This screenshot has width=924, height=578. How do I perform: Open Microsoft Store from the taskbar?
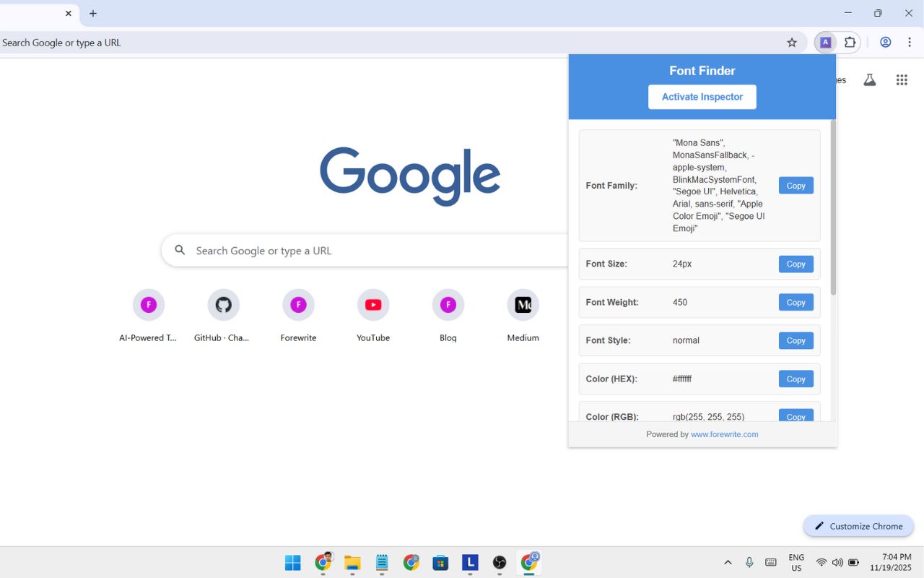440,562
